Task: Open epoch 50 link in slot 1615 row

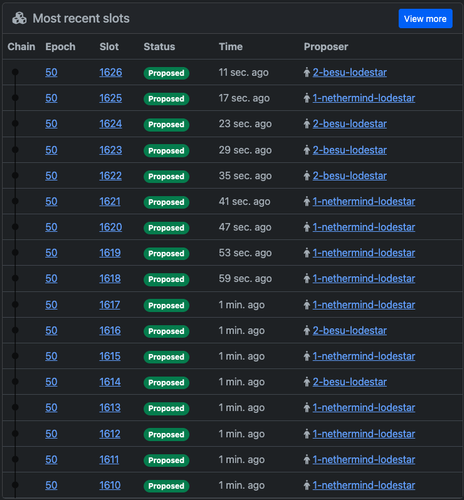Action: (x=51, y=356)
